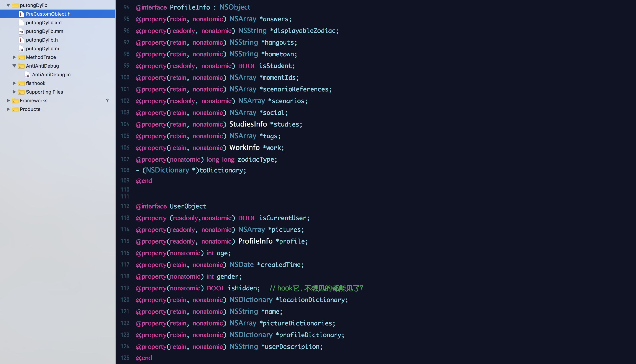Viewport: 636px width, 364px height.
Task: Collapse the putongDylib group
Action: click(x=8, y=5)
